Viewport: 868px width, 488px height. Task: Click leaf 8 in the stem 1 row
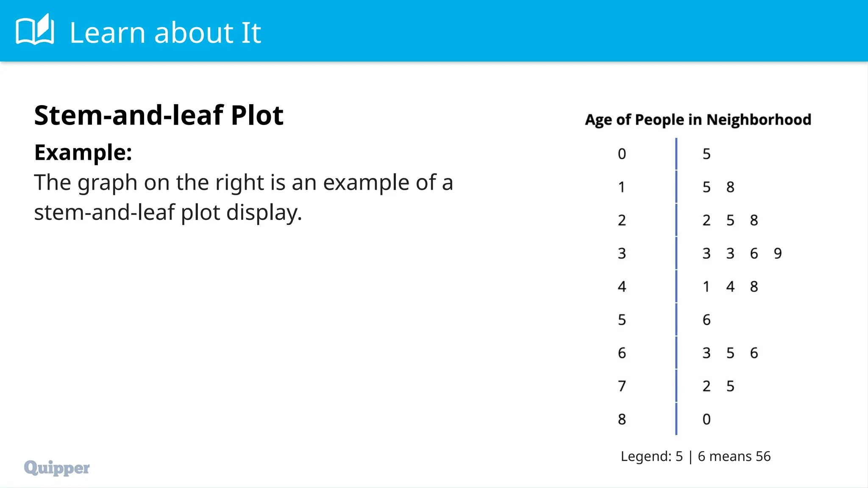[730, 187]
